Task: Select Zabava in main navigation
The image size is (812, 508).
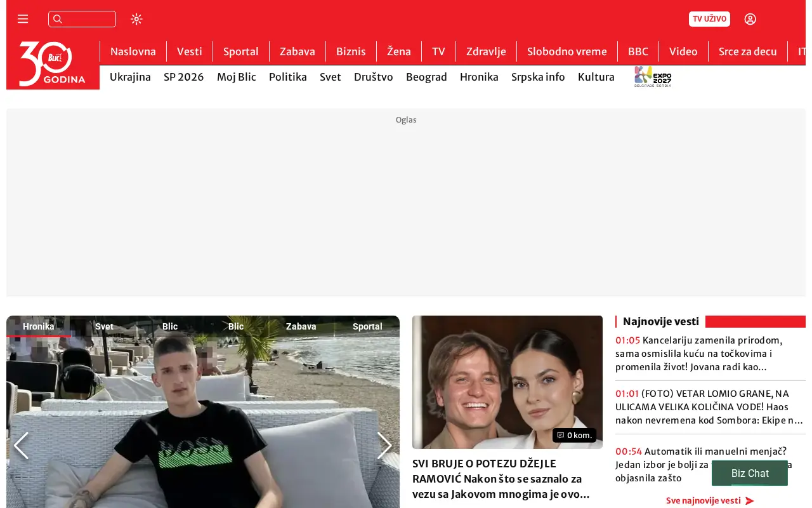Action: [x=298, y=51]
